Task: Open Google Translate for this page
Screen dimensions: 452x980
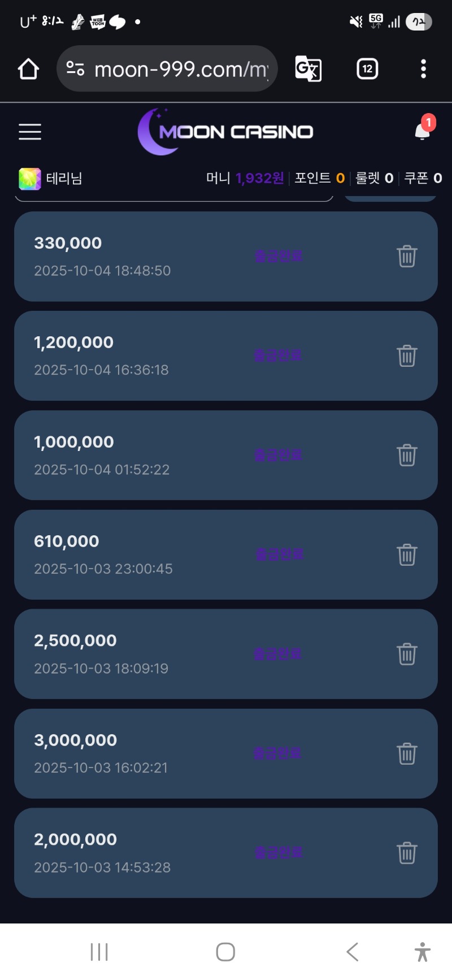Action: click(308, 69)
